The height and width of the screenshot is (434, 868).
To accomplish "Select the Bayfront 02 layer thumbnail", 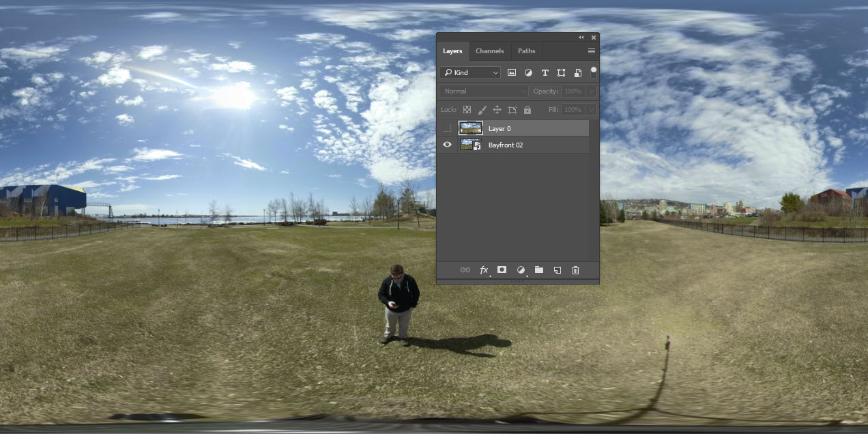I will click(x=470, y=144).
